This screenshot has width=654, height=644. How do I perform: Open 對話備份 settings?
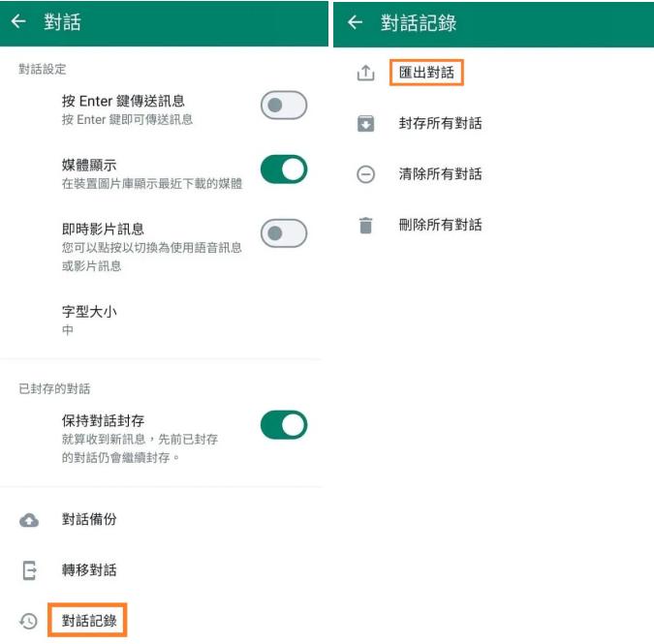pyautogui.click(x=89, y=519)
